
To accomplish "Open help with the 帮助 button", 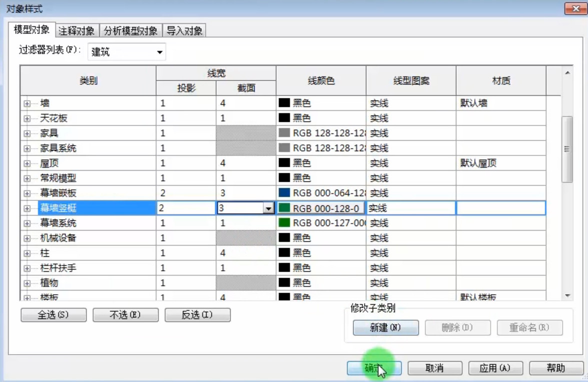I will [x=556, y=368].
